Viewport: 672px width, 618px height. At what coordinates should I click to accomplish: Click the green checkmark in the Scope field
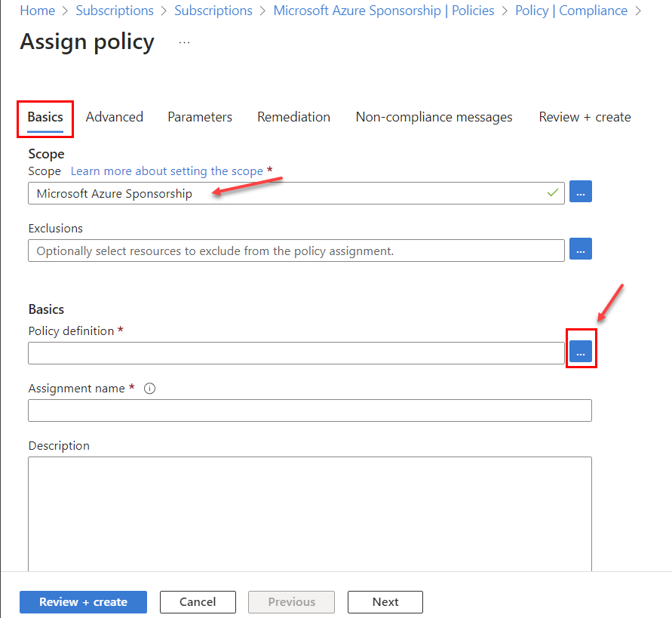[553, 193]
